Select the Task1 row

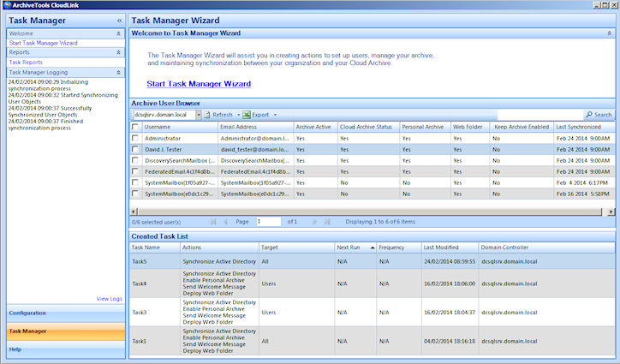(x=372, y=341)
